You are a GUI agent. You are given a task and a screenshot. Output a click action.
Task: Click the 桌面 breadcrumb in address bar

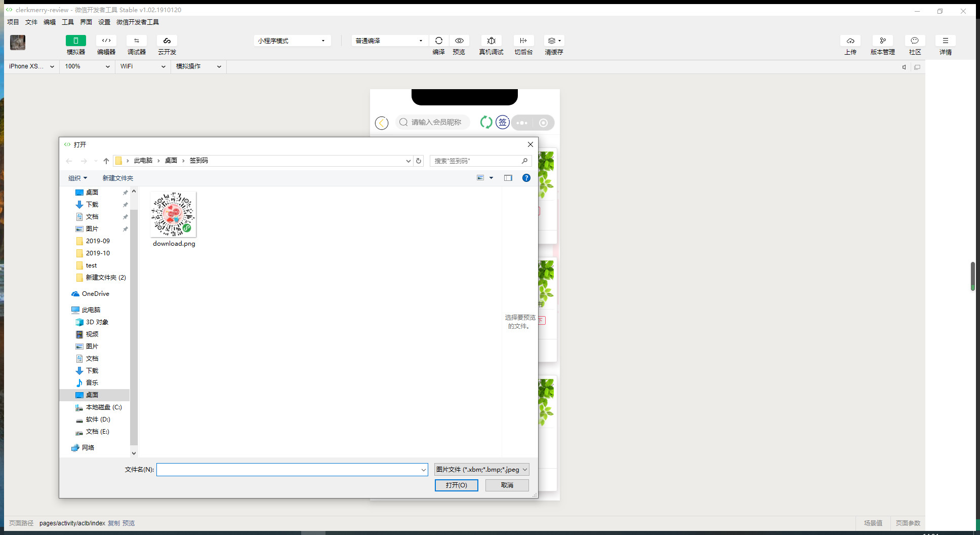click(171, 161)
